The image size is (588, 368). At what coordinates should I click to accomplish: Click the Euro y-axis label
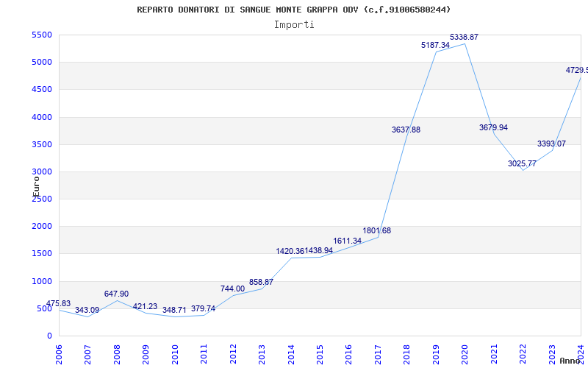pos(36,187)
